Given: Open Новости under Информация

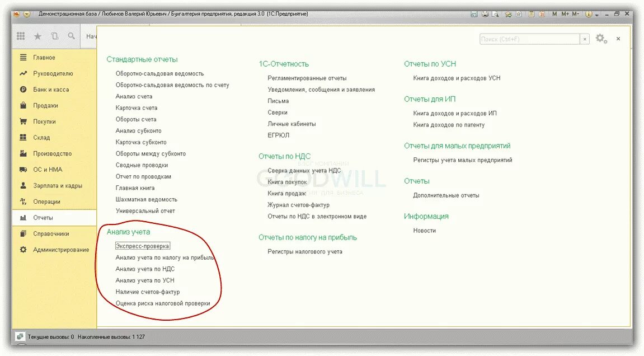Looking at the screenshot, I should 424,231.
